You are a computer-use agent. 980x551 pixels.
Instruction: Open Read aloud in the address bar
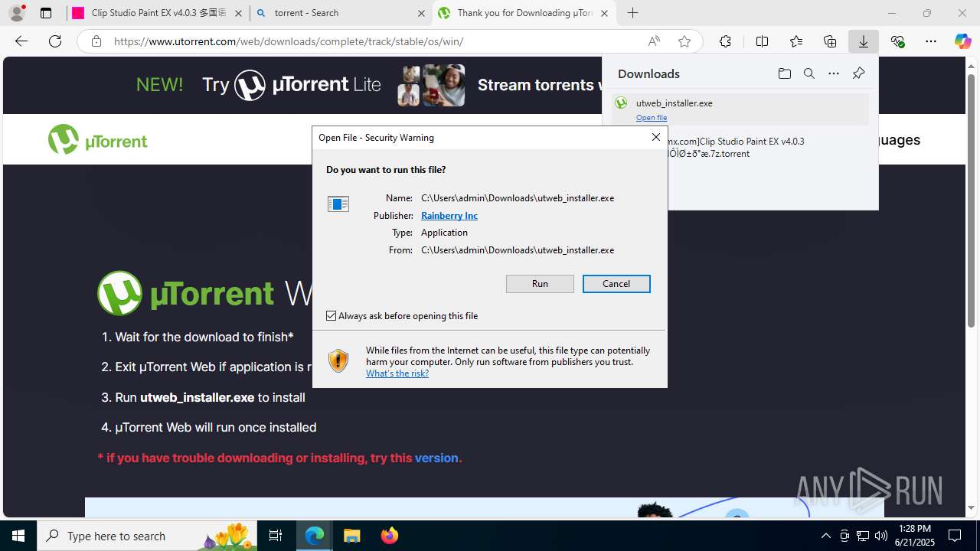[x=654, y=41]
